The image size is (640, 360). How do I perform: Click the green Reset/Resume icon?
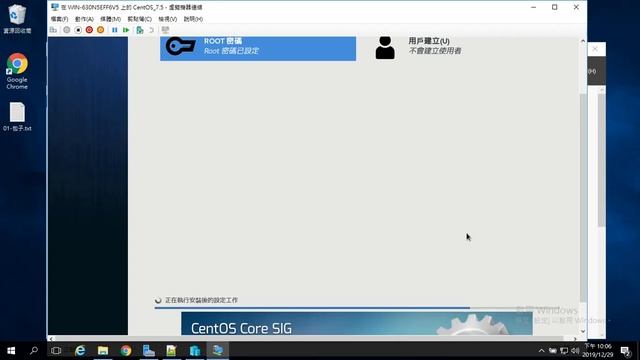tap(126, 30)
